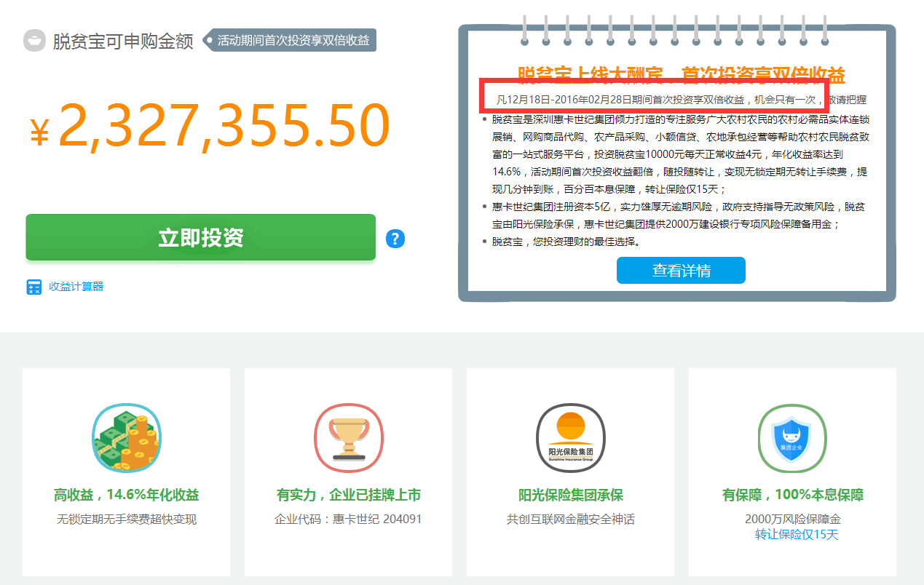Click 企业代码：惠卡世纪 204091 text
The height and width of the screenshot is (585, 924).
click(348, 520)
